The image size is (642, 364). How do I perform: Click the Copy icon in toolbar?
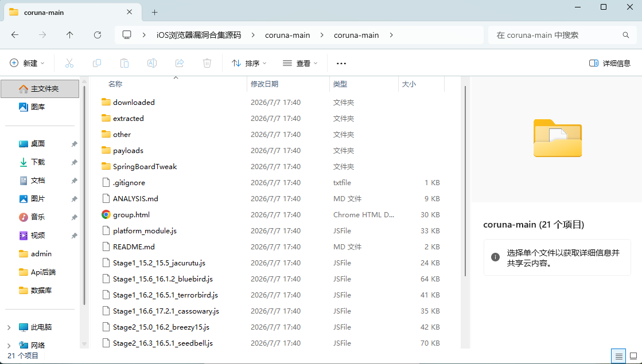point(97,63)
